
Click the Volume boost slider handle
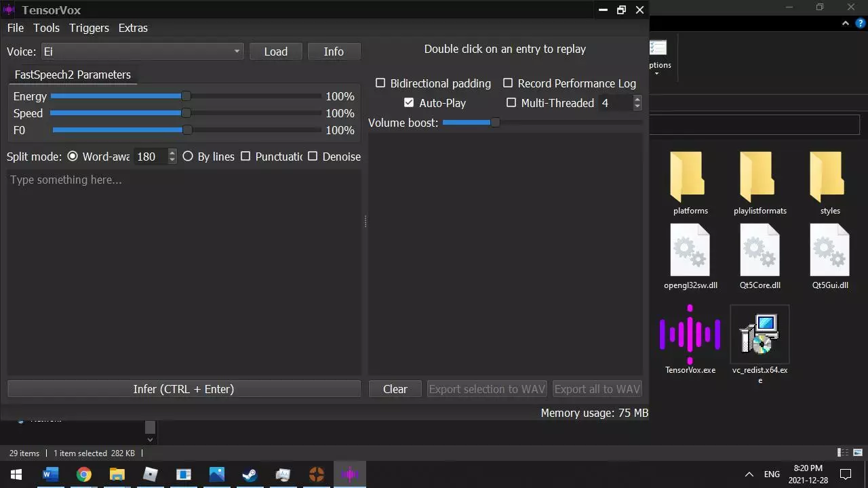[x=495, y=123]
